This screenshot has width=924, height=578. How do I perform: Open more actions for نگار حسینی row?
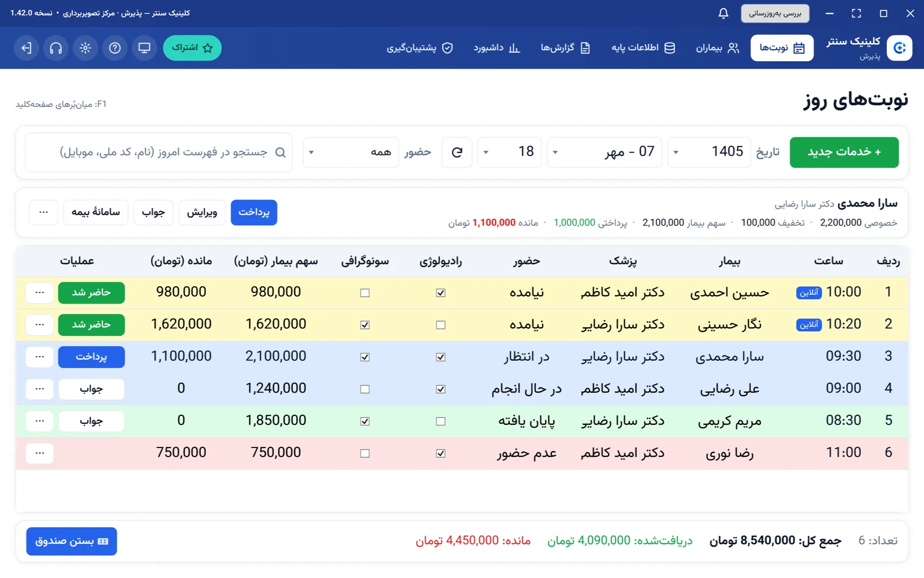(40, 325)
